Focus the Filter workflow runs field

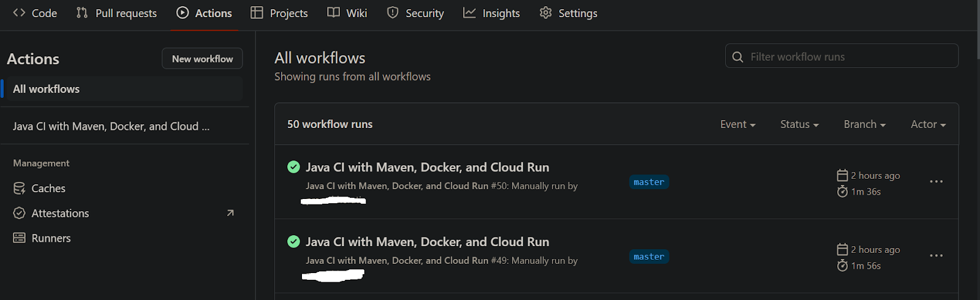842,56
